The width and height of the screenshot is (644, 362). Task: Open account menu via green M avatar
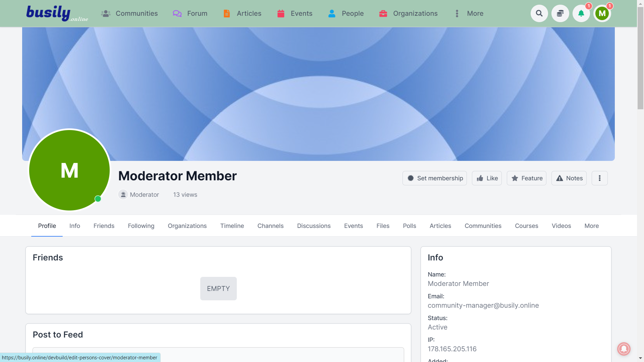click(602, 13)
